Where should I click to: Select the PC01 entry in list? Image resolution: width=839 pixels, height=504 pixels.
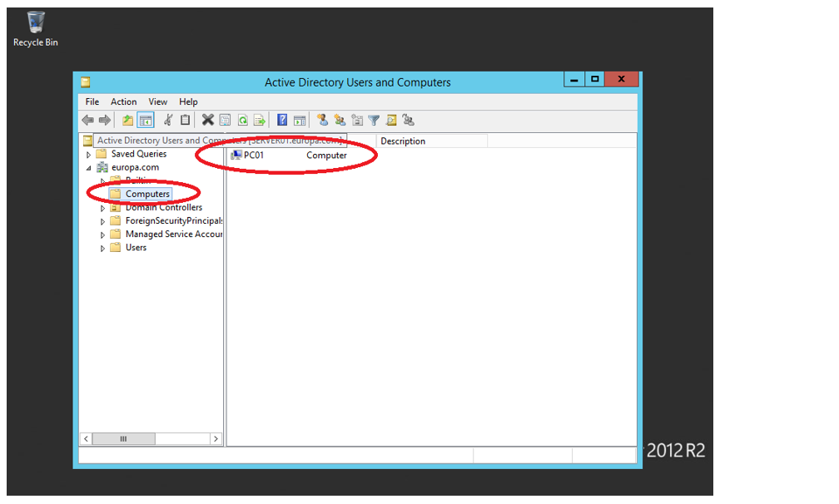(254, 155)
